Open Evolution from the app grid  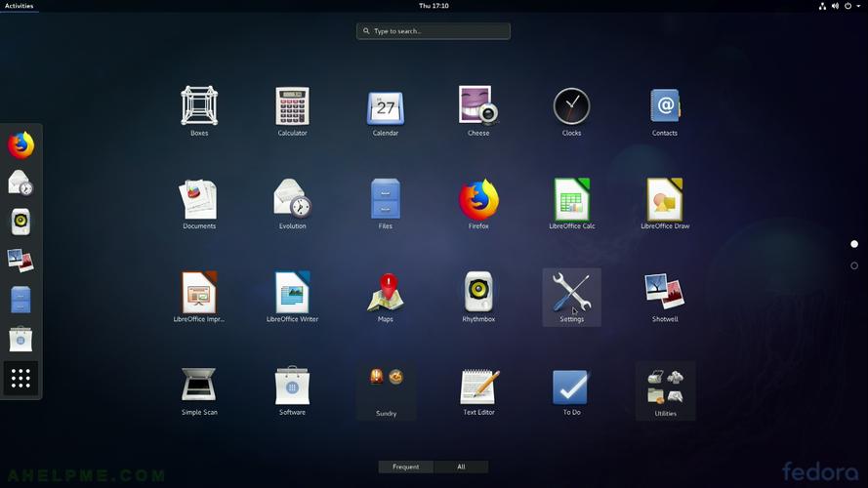pyautogui.click(x=292, y=204)
